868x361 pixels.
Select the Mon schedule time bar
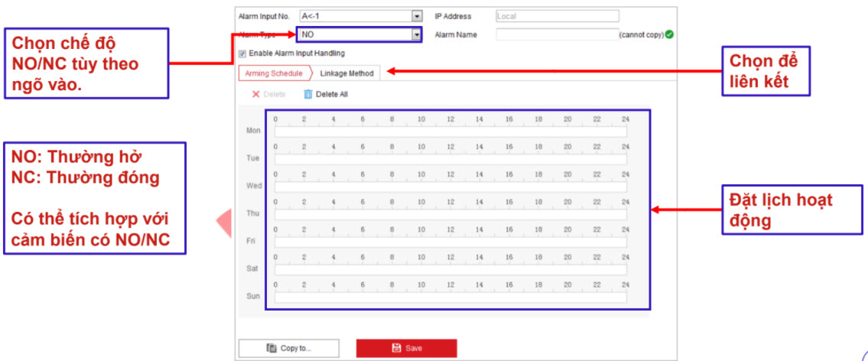click(x=450, y=132)
